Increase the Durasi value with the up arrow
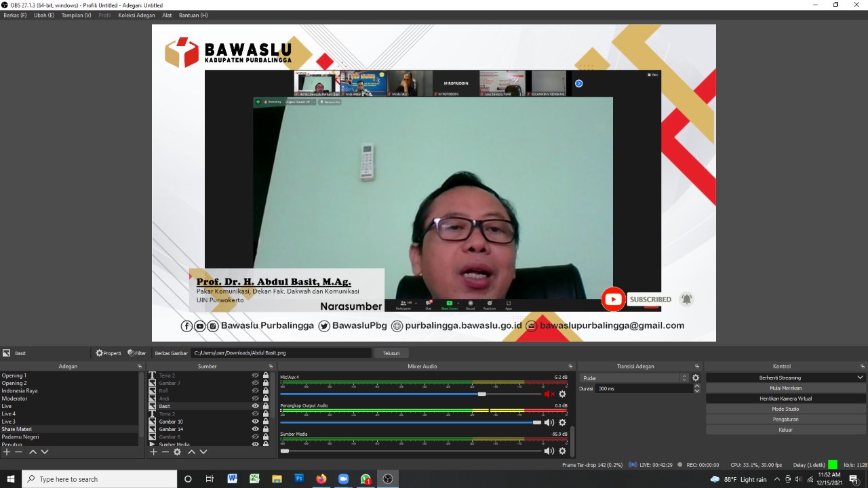868x488 pixels. point(697,386)
